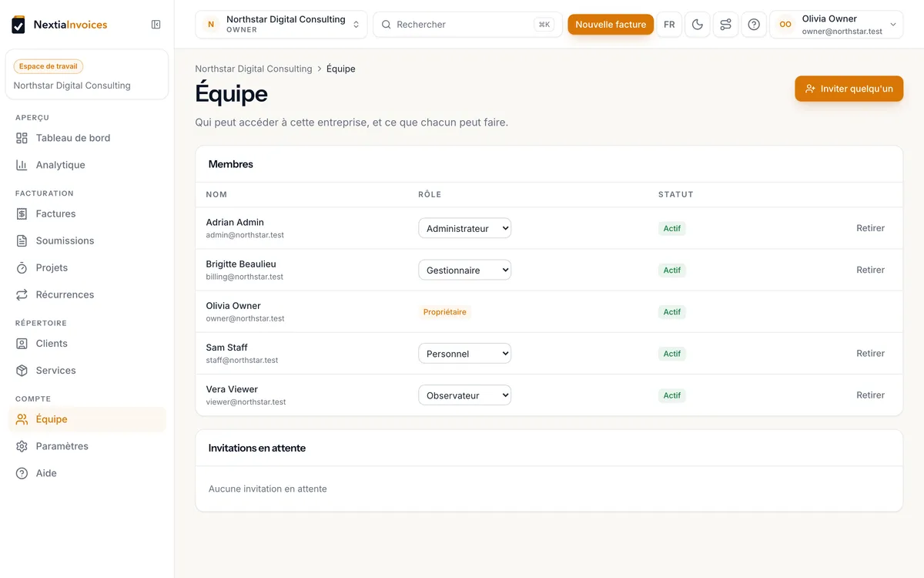Click the Nouvelle facture button

tap(611, 25)
